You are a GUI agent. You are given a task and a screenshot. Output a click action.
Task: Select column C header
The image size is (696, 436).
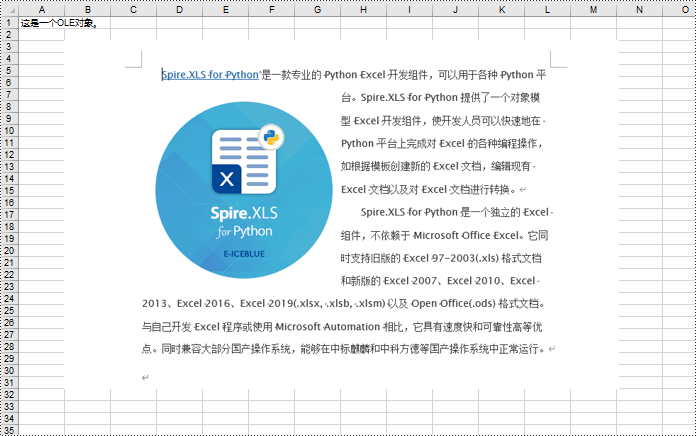134,10
